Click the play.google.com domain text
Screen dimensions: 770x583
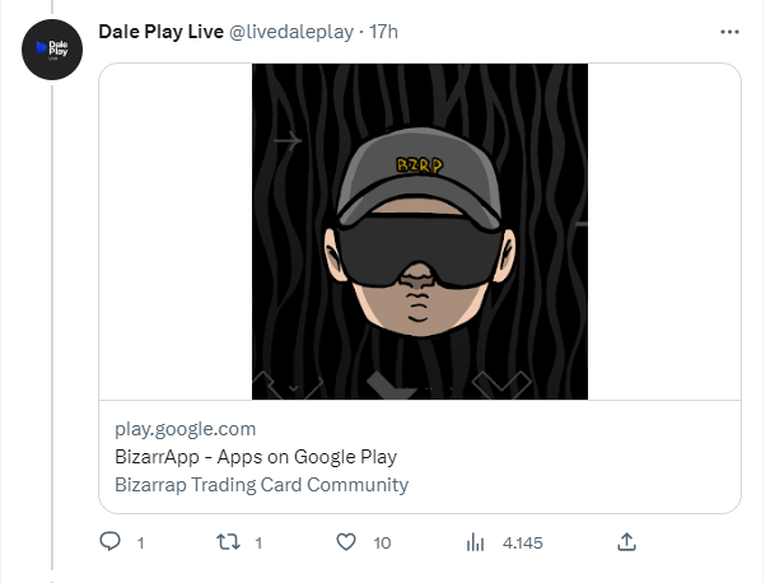[185, 429]
